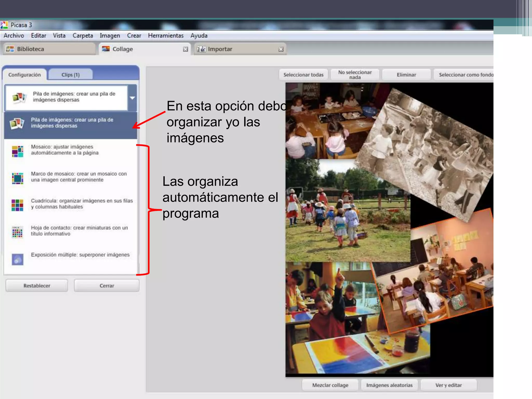Click the Biblioteca tab grid icon
Image resolution: width=532 pixels, height=399 pixels.
(10, 49)
